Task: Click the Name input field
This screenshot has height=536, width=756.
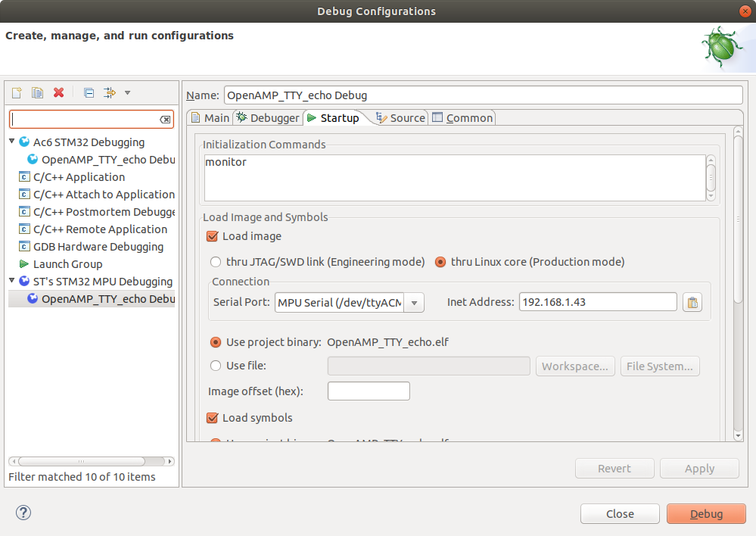Action: point(483,95)
